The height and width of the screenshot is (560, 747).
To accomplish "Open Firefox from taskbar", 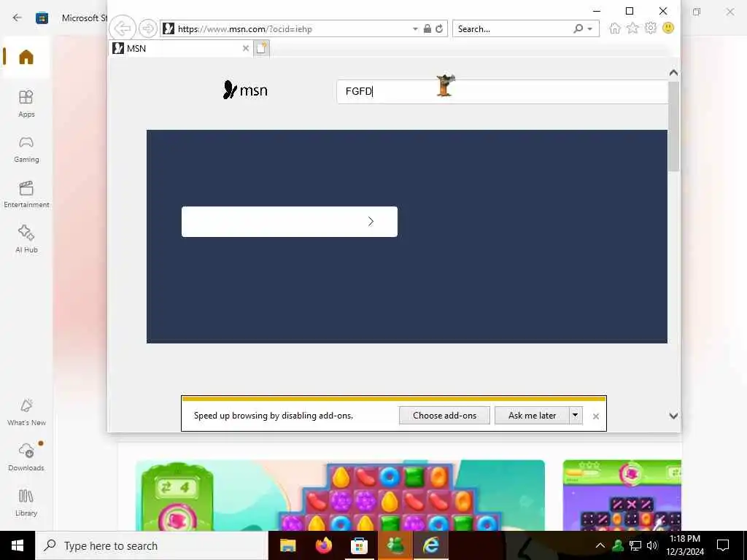I will coord(323,545).
